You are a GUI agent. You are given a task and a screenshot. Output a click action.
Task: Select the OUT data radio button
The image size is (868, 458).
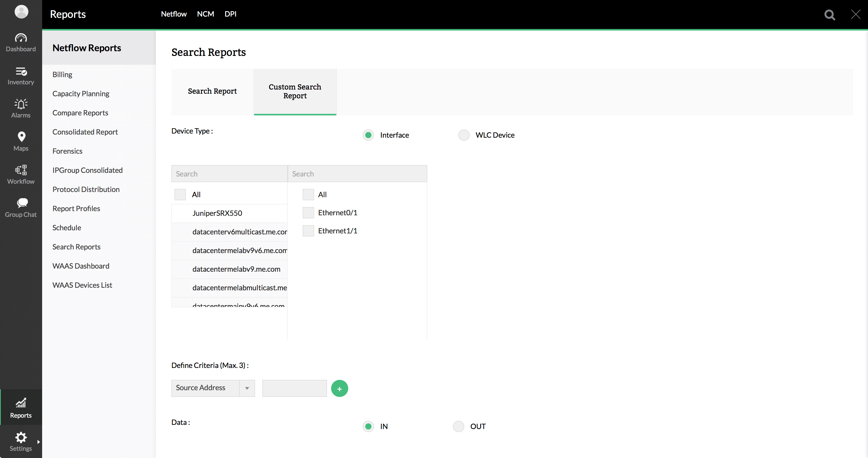(x=458, y=426)
